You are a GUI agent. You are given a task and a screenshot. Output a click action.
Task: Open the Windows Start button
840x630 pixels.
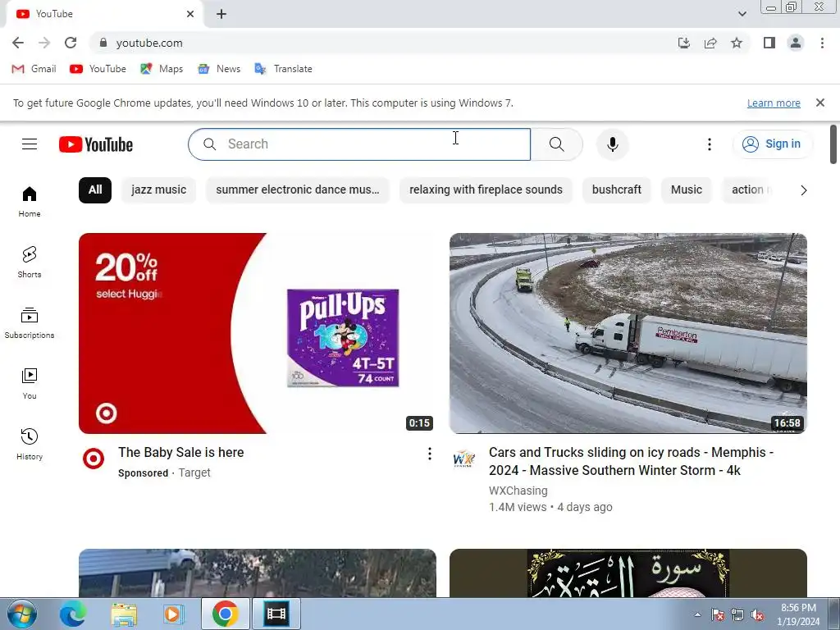(x=21, y=614)
